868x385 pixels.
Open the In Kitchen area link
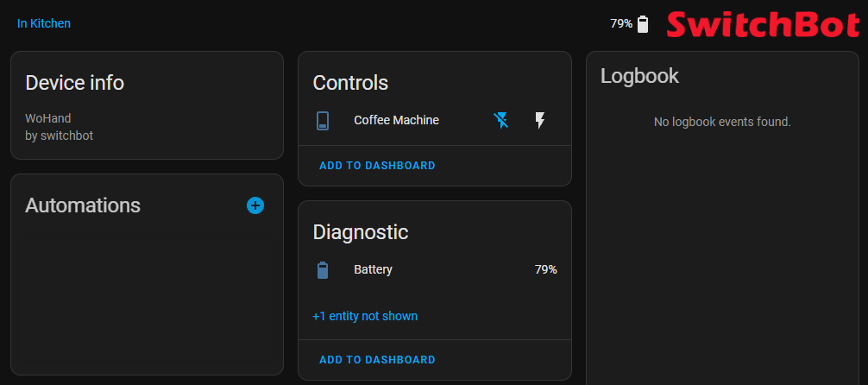pyautogui.click(x=44, y=23)
